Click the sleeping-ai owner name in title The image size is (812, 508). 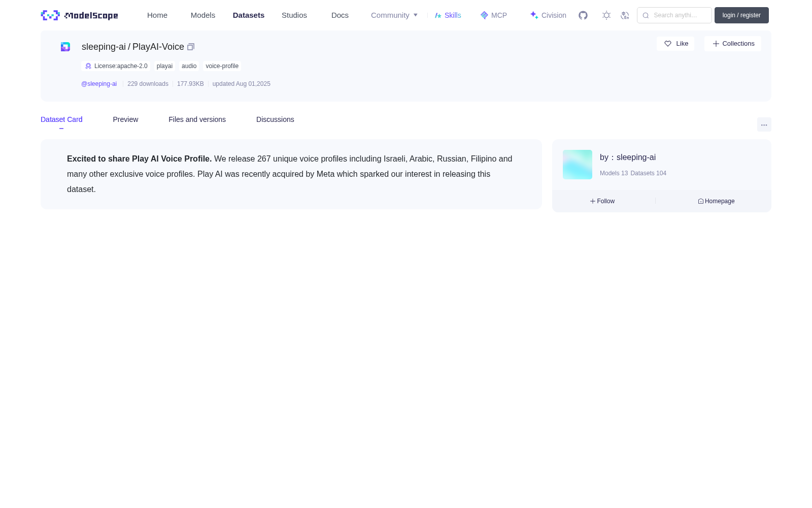coord(104,47)
